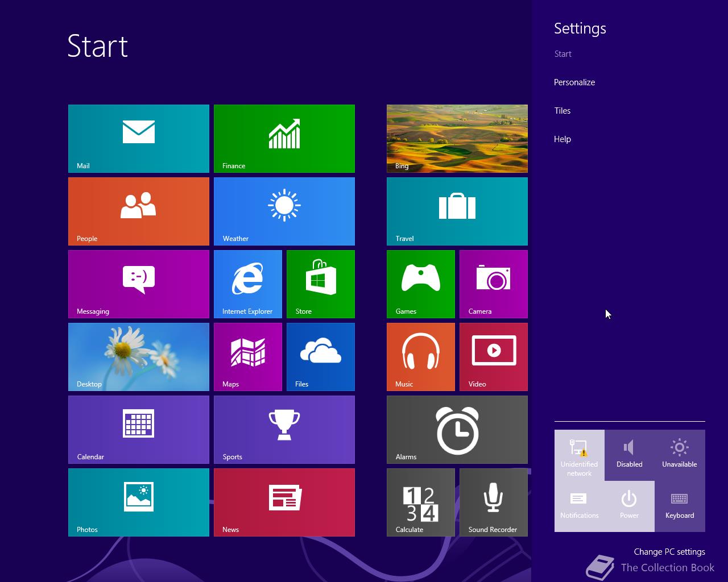Open the Power options button

630,506
